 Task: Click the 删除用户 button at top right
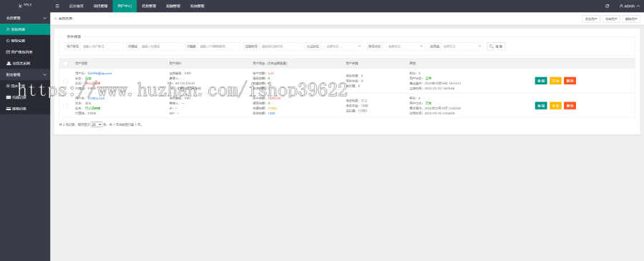tap(631, 19)
